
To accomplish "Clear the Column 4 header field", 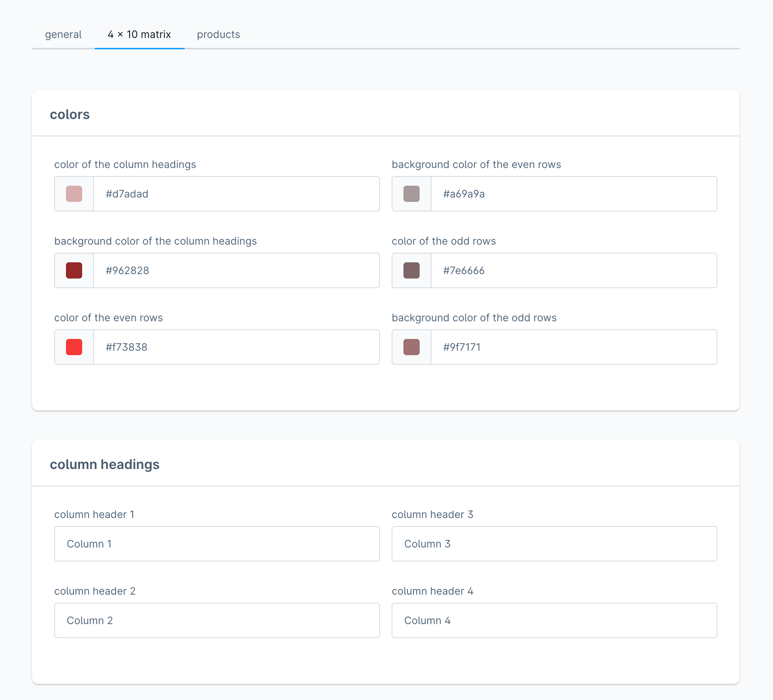I will click(554, 620).
